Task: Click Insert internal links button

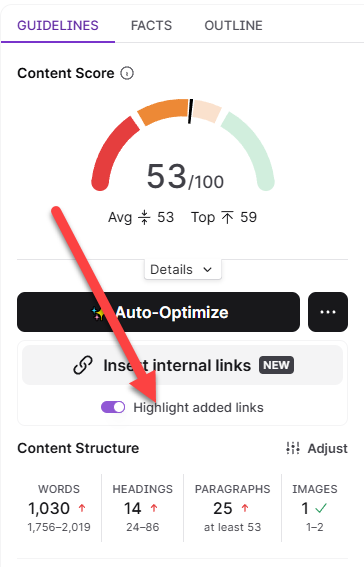Action: [183, 365]
